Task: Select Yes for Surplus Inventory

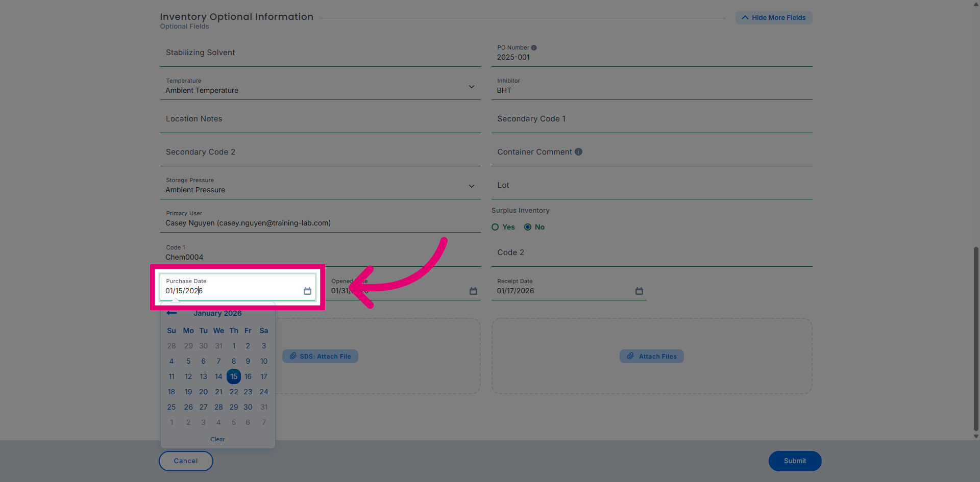Action: coord(495,227)
